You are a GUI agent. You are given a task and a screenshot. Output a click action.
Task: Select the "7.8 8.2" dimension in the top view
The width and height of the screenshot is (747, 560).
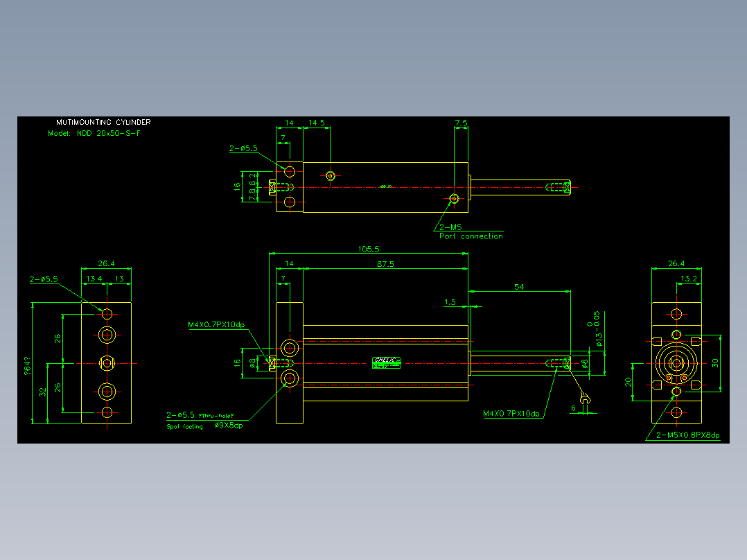252,187
